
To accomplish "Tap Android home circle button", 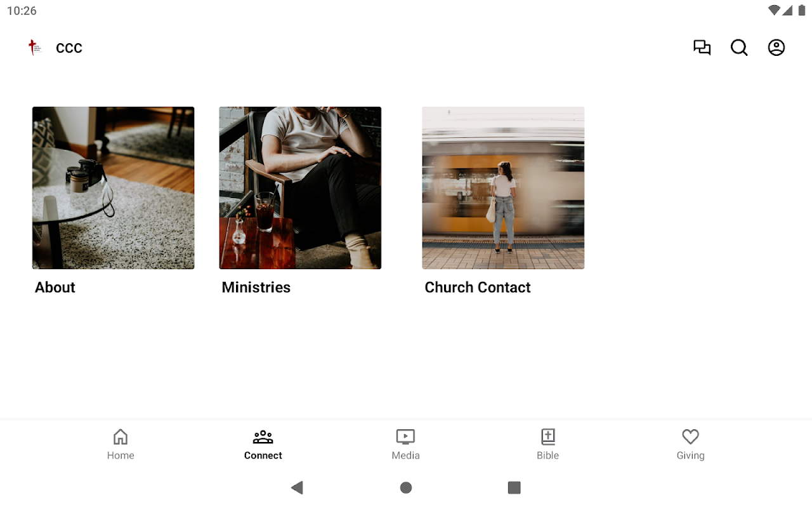I will [406, 488].
